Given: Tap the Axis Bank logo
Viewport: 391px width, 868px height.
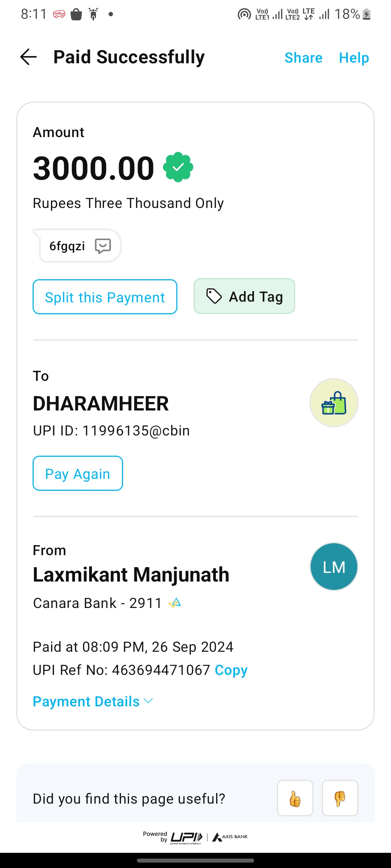Looking at the screenshot, I should 230,837.
